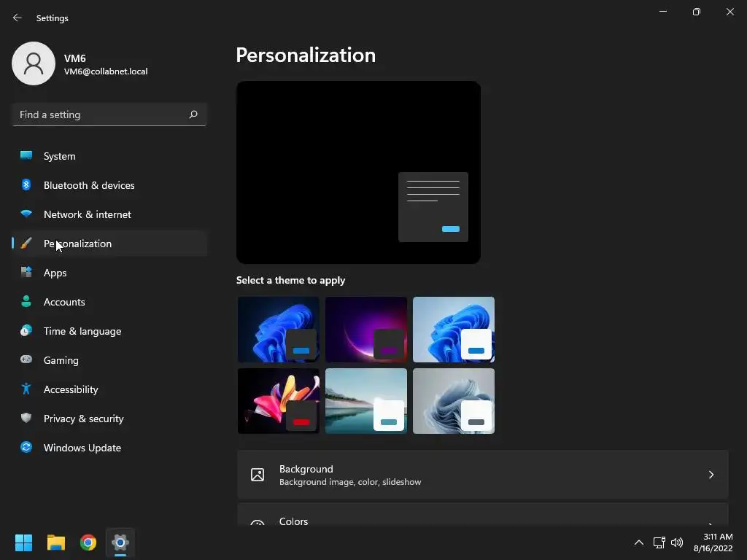Click the Accessibility figure icon

pos(26,389)
